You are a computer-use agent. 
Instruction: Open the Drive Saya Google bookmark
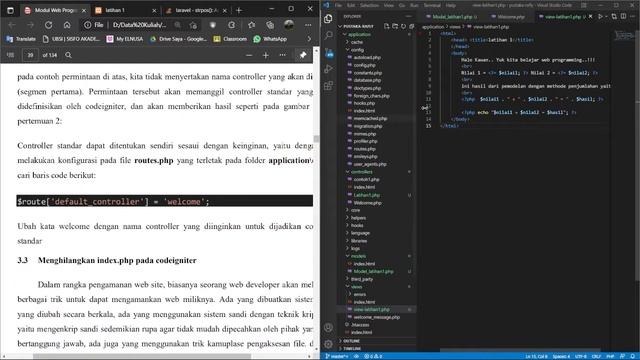pos(178,39)
